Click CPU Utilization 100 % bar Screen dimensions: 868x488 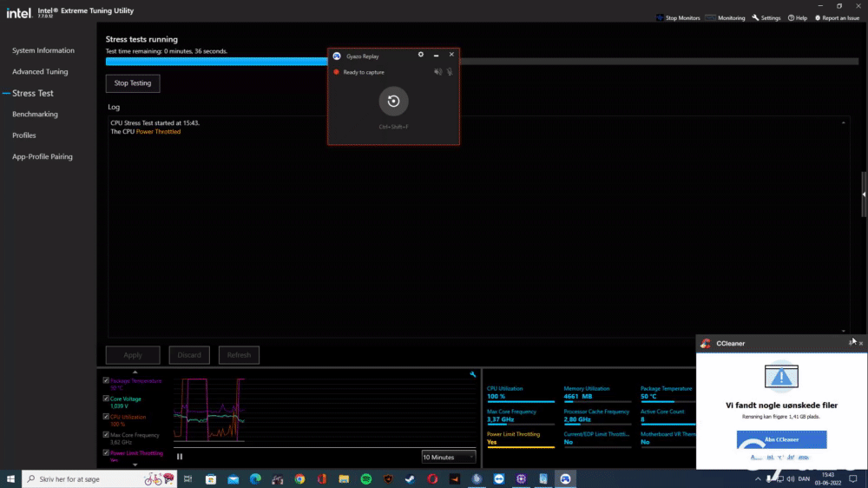(520, 401)
